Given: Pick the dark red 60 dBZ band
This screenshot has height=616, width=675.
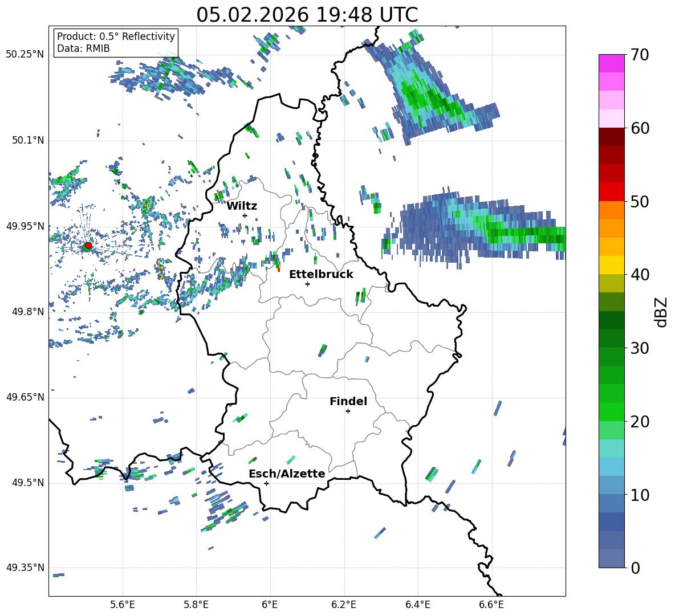Looking at the screenshot, I should pos(611,137).
